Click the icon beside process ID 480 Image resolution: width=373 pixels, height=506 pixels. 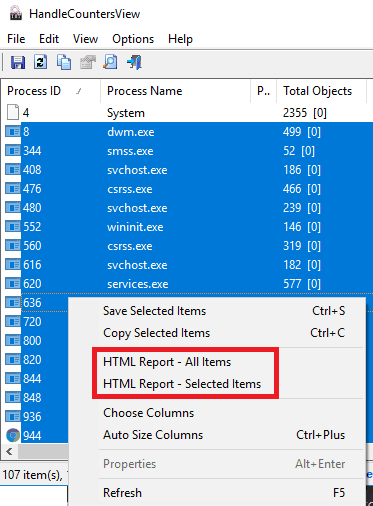pyautogui.click(x=13, y=208)
